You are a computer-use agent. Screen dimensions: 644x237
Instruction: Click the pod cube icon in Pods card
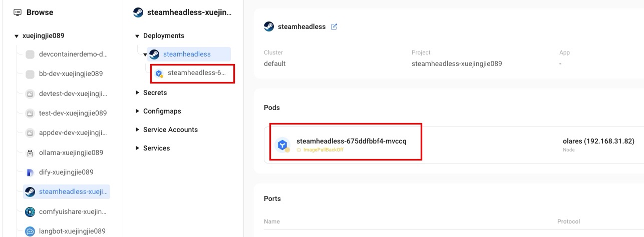point(282,145)
